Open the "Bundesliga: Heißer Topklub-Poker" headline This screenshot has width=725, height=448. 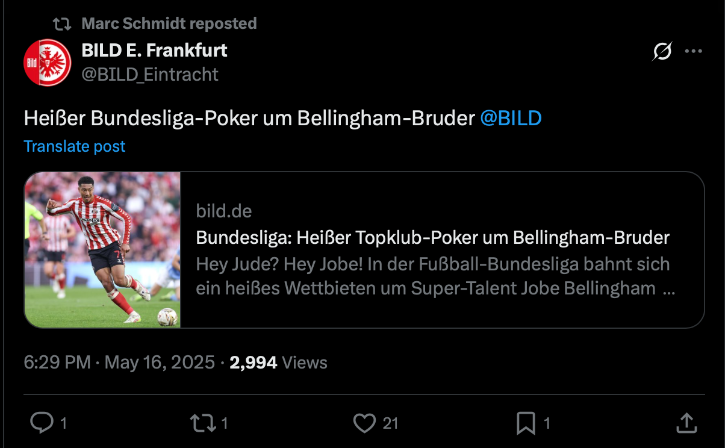[x=432, y=238]
